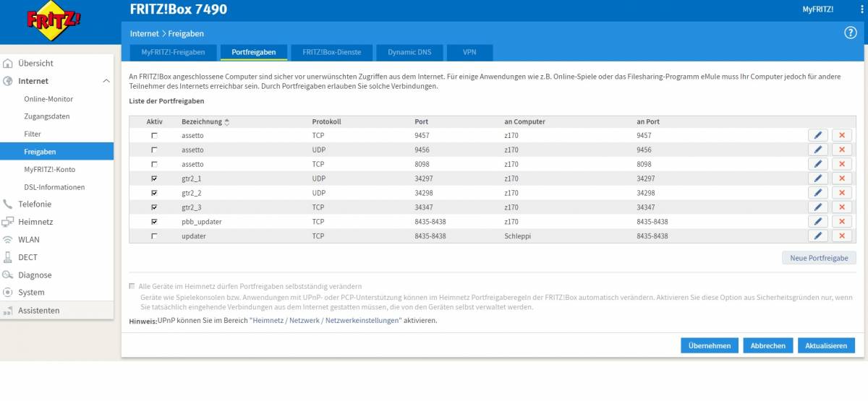Viewport: 868px width, 401px height.
Task: Expand the Heimnetz menu section
Action: pyautogui.click(x=35, y=222)
